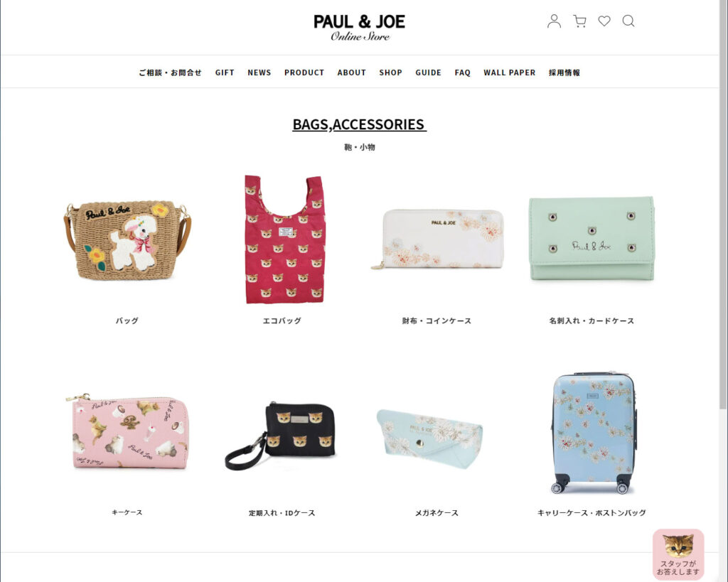
Task: Go to the GIFT menu item
Action: [225, 72]
